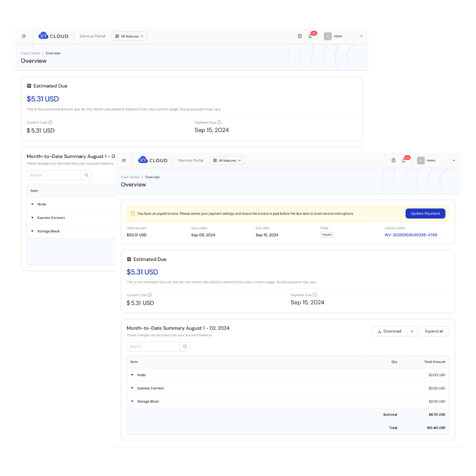Toggle sidebar menu icon in back window

coord(24,36)
